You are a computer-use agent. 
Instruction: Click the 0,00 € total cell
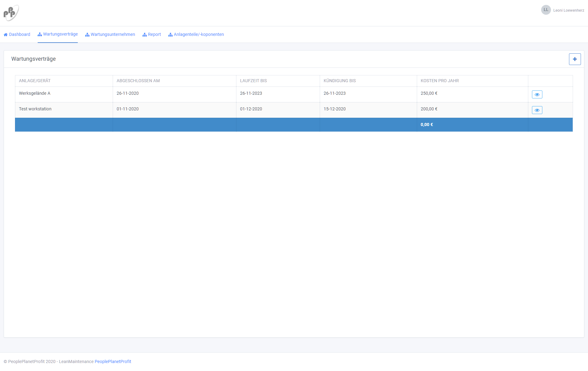[427, 124]
